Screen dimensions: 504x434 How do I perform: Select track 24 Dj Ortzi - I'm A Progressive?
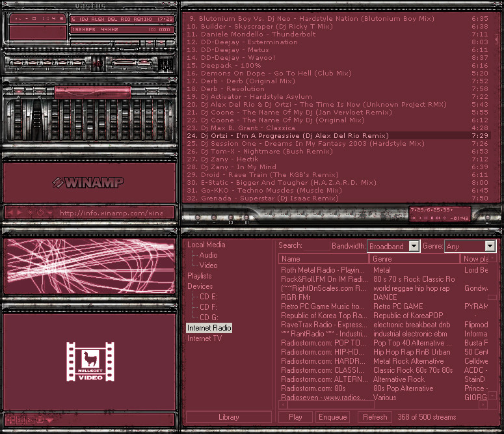point(337,135)
